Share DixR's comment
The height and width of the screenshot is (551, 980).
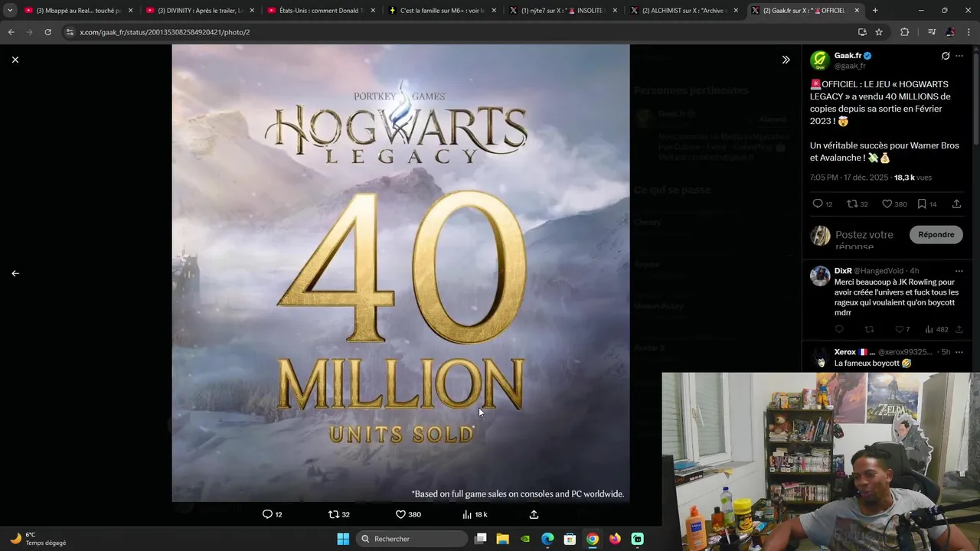959,330
